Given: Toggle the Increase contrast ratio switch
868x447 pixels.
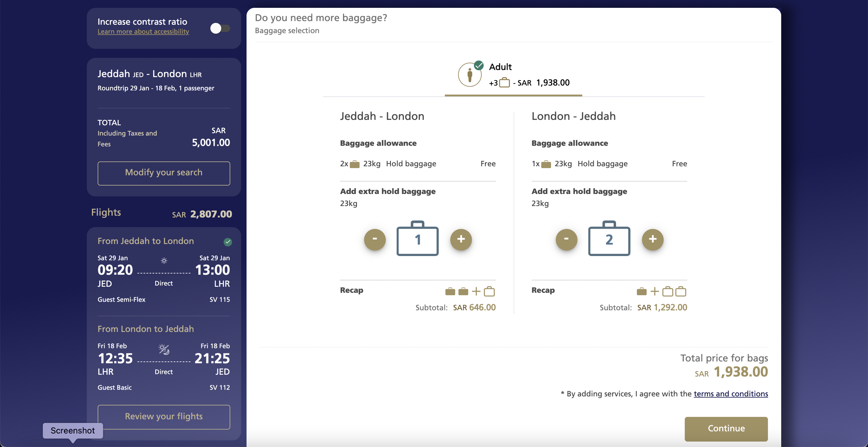Looking at the screenshot, I should click(220, 28).
